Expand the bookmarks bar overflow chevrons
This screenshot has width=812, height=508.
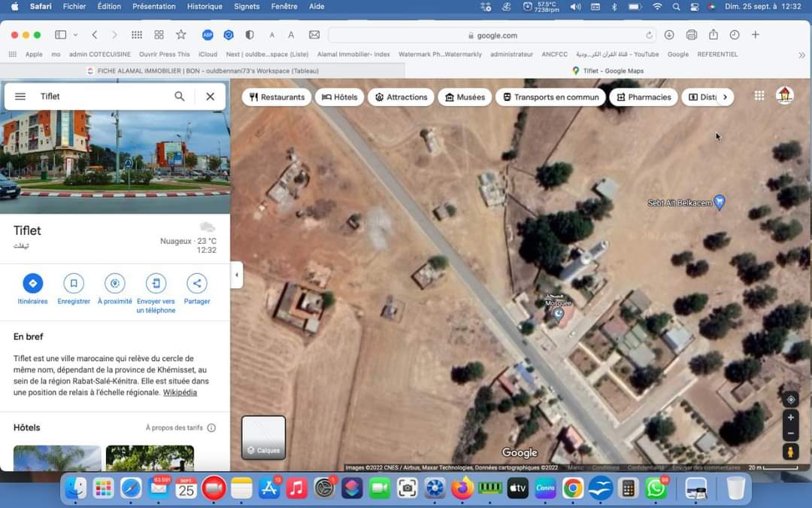point(801,55)
